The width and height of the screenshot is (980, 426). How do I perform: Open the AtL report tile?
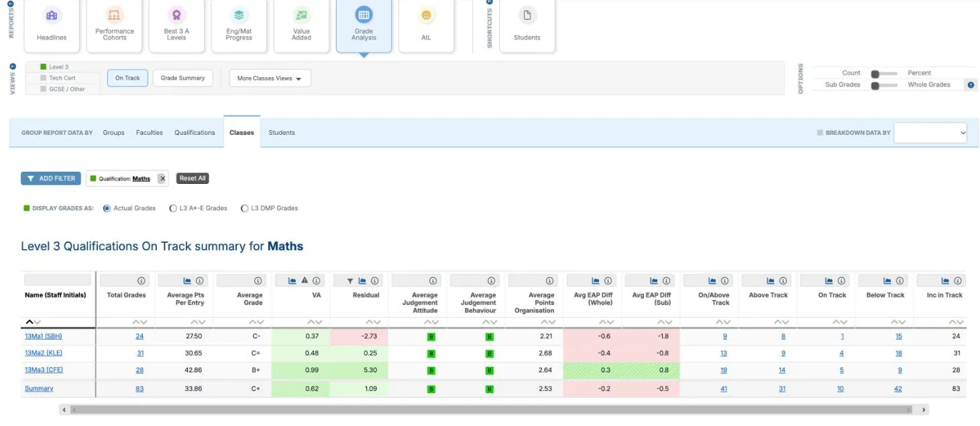click(426, 25)
